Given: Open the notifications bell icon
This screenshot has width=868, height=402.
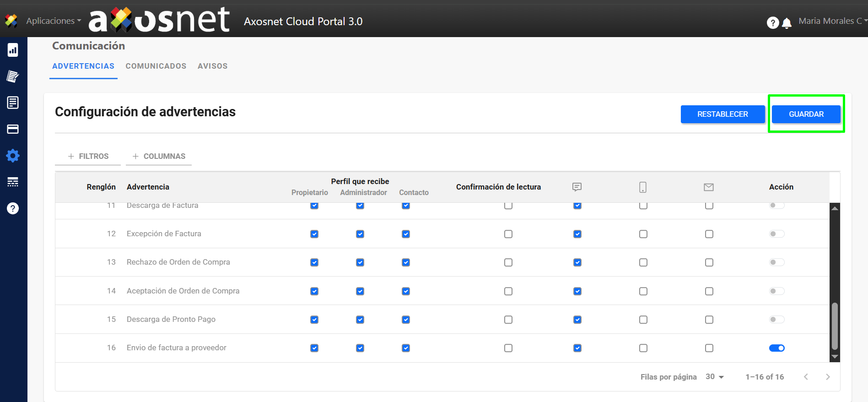Looking at the screenshot, I should click(x=787, y=23).
